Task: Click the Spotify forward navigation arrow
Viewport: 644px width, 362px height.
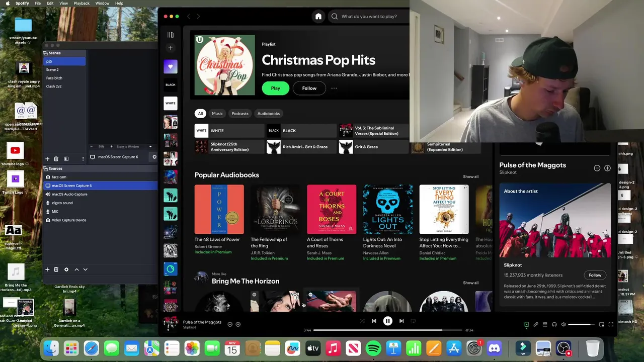Action: (198, 17)
